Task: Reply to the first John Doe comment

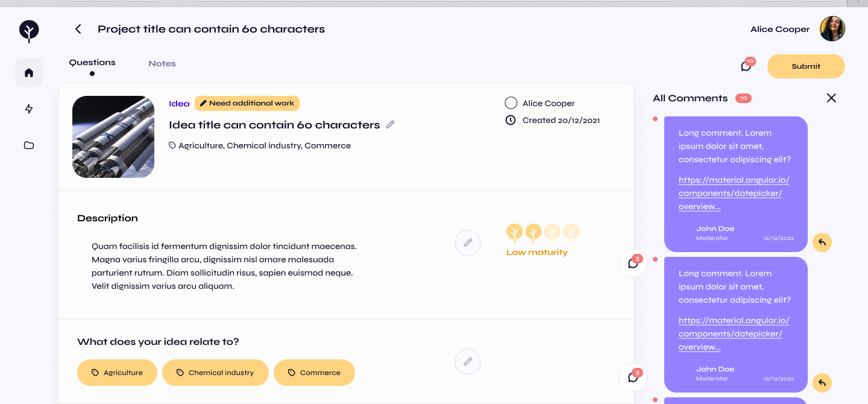Action: (822, 242)
